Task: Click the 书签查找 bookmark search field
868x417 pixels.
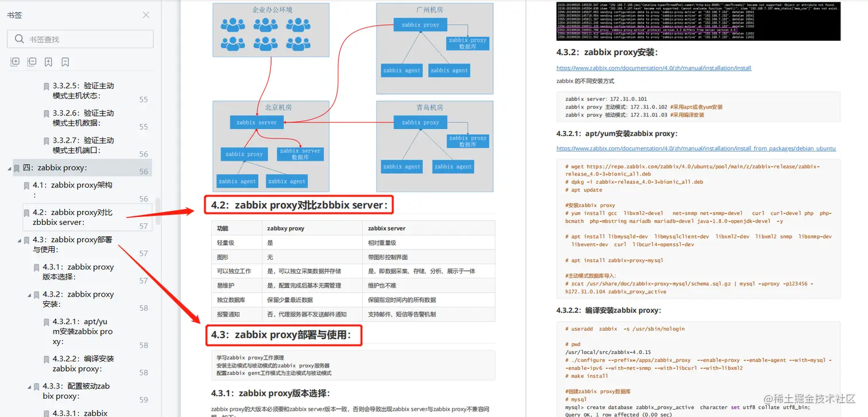Action: [x=80, y=39]
